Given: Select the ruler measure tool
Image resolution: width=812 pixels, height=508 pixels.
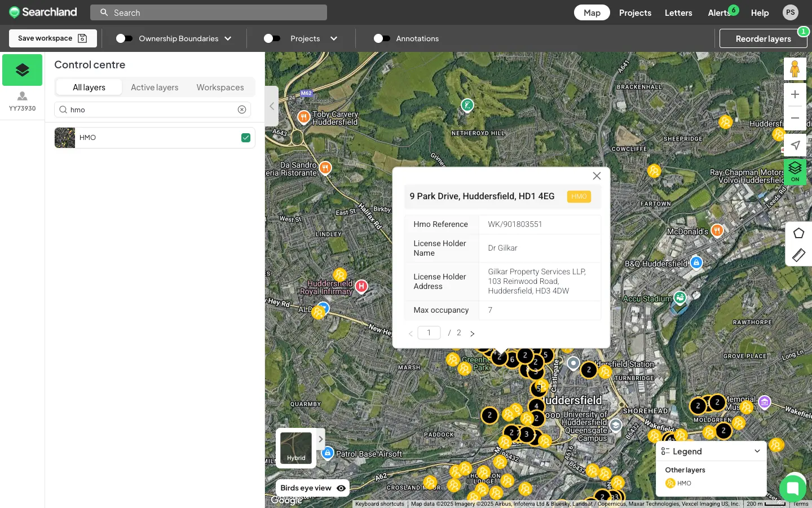Looking at the screenshot, I should (x=798, y=255).
